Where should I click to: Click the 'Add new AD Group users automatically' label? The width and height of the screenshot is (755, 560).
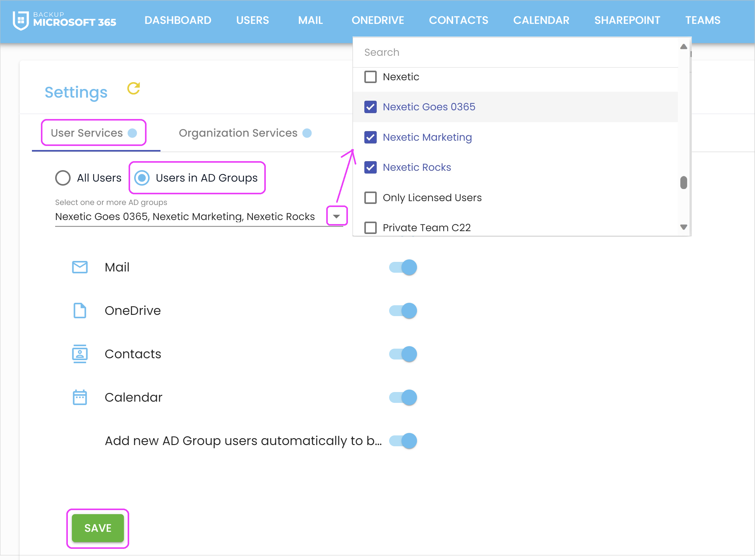click(x=243, y=441)
